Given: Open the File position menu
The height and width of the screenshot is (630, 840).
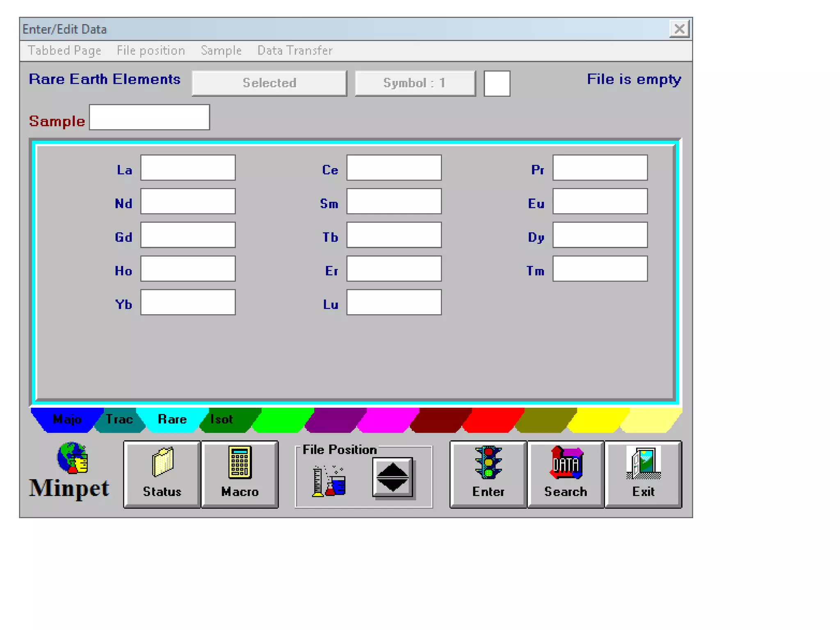Looking at the screenshot, I should tap(151, 50).
